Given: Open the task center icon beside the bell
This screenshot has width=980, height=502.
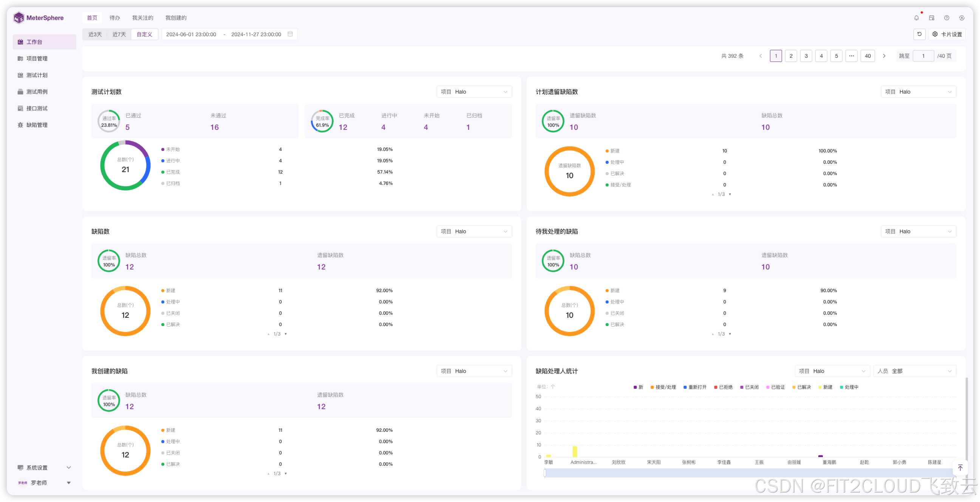Looking at the screenshot, I should (x=932, y=18).
